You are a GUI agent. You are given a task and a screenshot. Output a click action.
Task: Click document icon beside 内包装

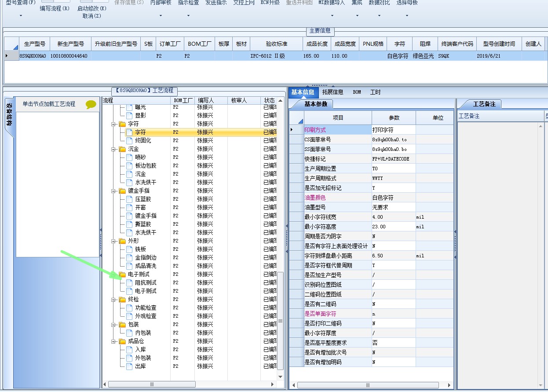pos(129,333)
